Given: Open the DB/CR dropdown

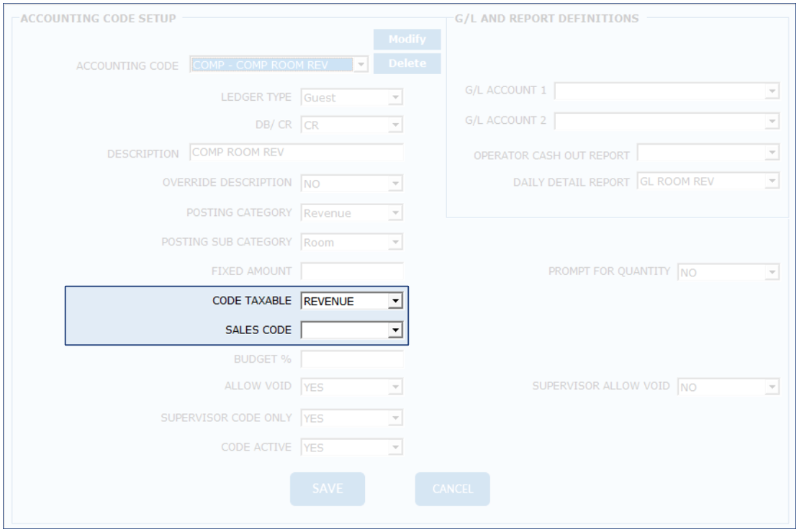Looking at the screenshot, I should [394, 125].
